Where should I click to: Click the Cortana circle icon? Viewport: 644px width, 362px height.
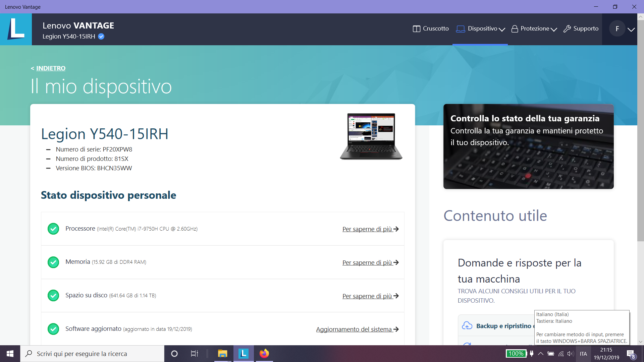pos(174,354)
